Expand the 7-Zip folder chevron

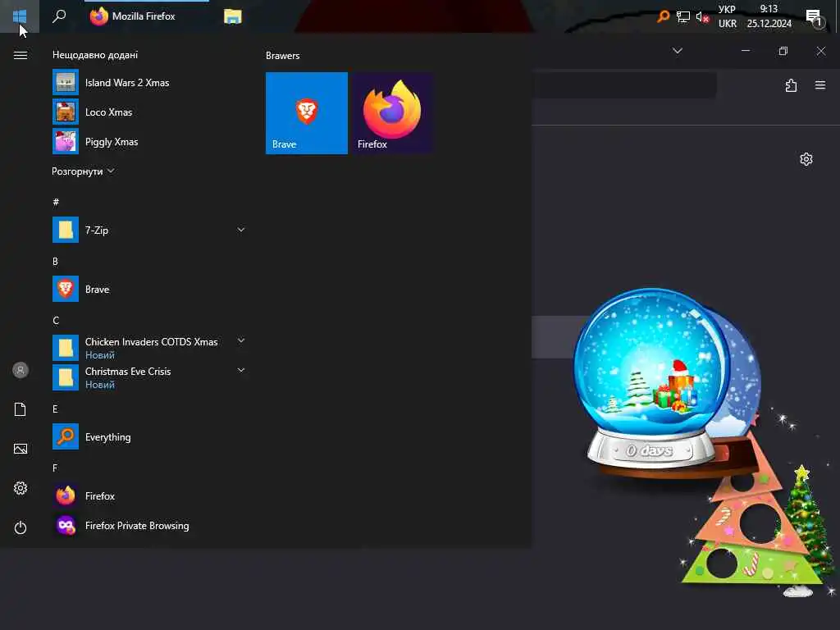[241, 230]
